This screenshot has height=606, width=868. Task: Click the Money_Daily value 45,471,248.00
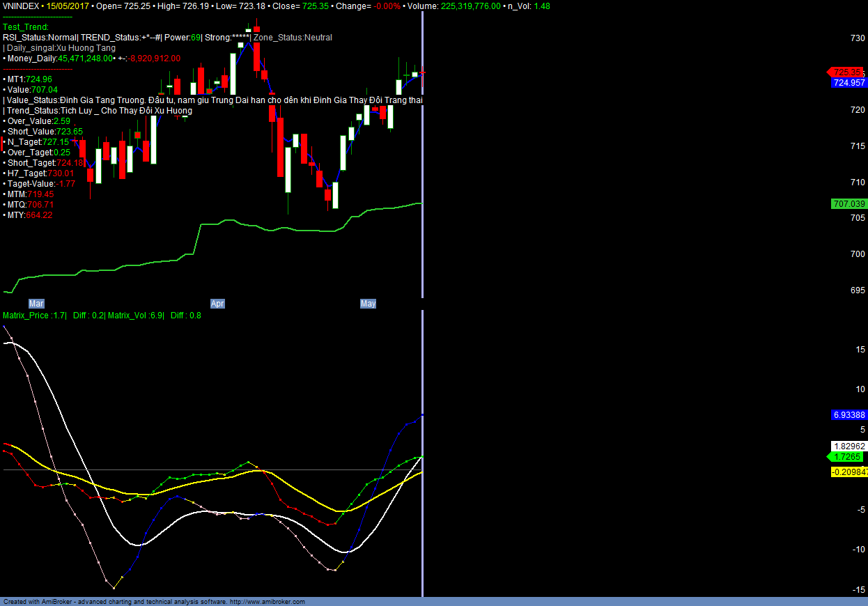(85, 59)
